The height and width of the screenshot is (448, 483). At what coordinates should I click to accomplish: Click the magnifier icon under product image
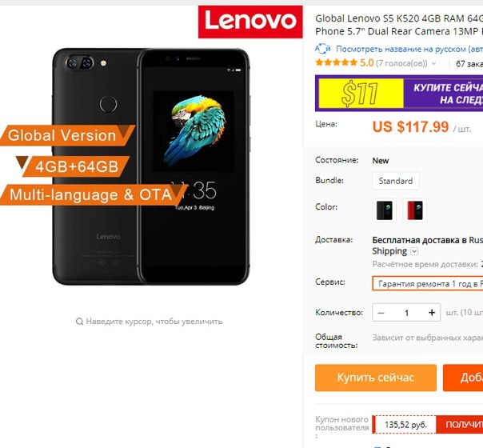pyautogui.click(x=79, y=322)
